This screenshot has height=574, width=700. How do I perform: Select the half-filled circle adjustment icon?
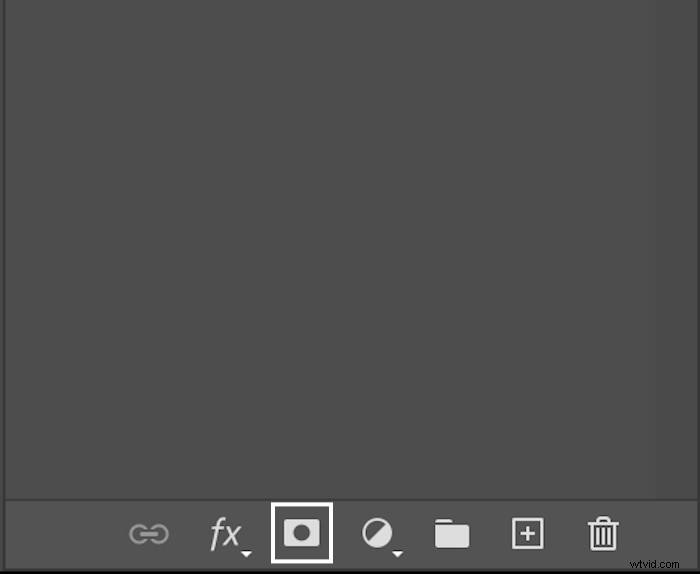378,532
